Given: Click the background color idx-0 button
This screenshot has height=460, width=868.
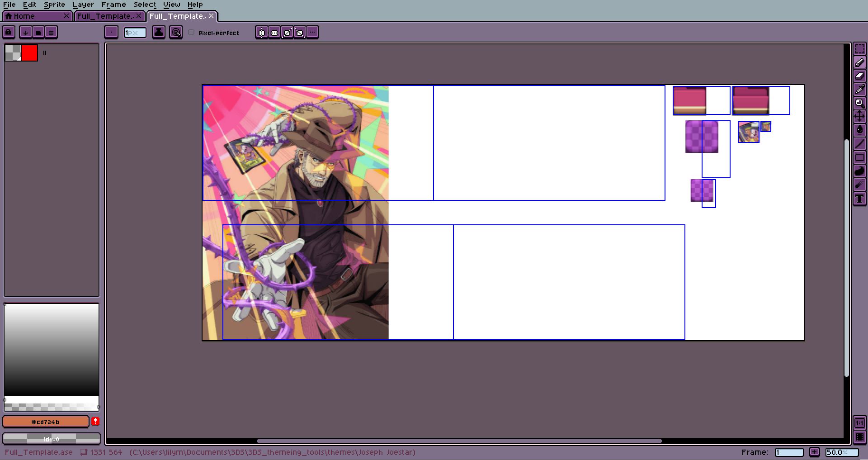Looking at the screenshot, I should (x=52, y=439).
